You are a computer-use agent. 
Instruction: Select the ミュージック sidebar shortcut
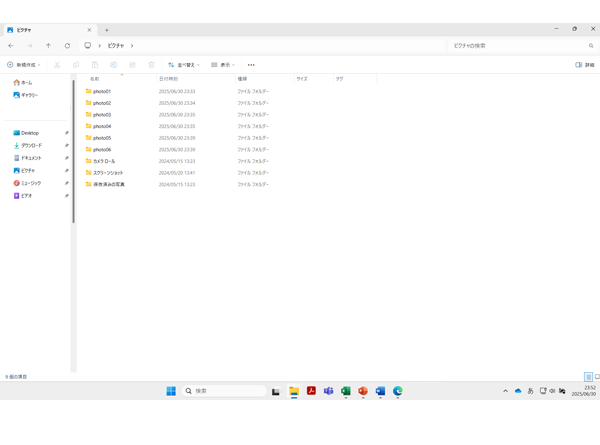click(x=30, y=183)
